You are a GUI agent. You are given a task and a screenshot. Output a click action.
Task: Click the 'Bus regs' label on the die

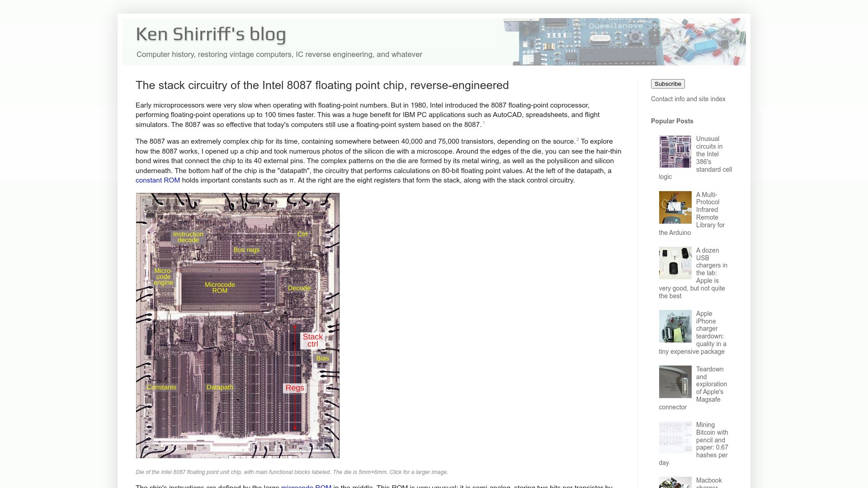click(x=246, y=250)
